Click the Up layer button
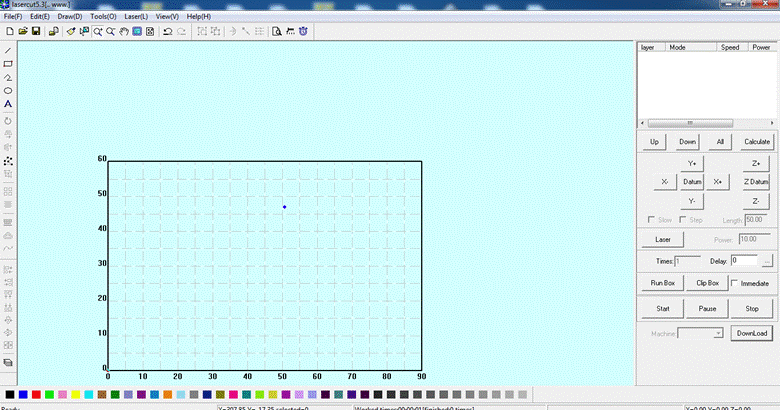780x410 pixels. point(654,142)
